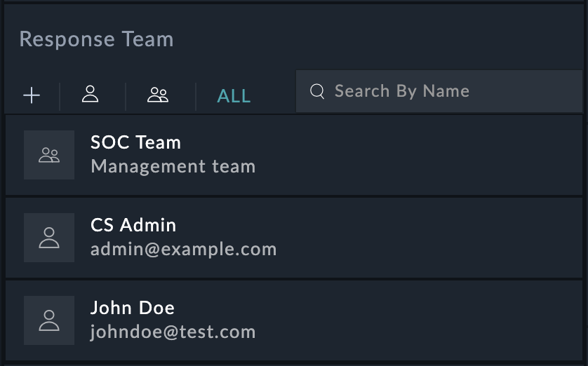Image resolution: width=588 pixels, height=366 pixels.
Task: Click the CS Admin user avatar icon
Action: point(49,238)
